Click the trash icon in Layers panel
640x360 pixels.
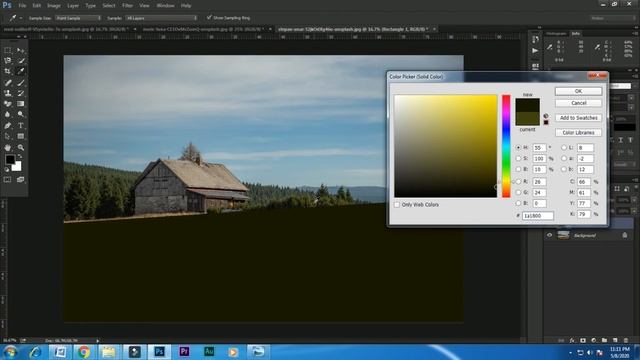click(626, 340)
